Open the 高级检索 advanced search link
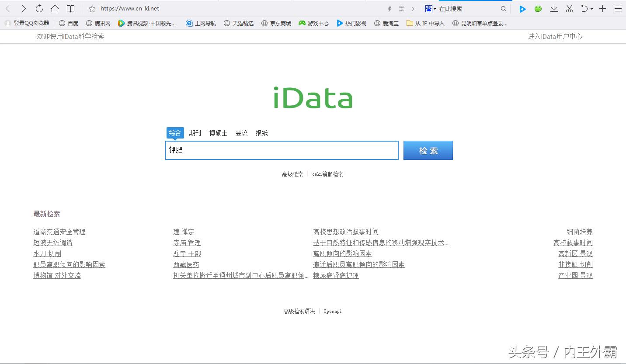Viewport: 626px width, 364px height. (x=292, y=173)
